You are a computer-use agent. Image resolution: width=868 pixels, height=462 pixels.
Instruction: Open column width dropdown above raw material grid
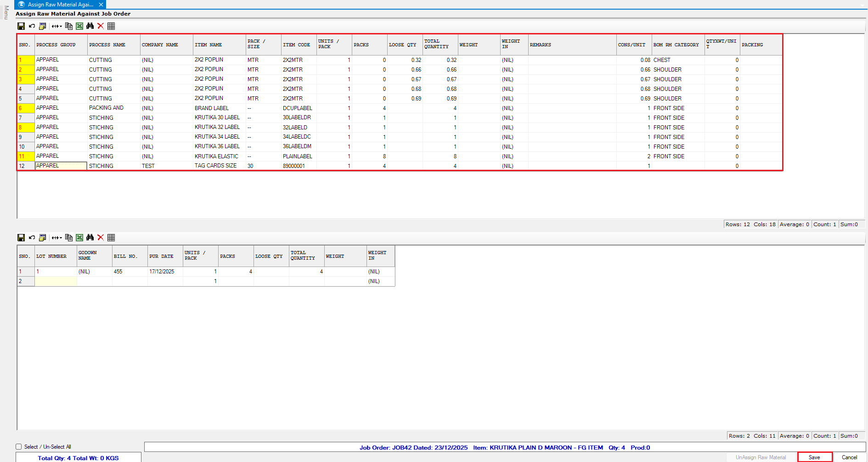coord(56,26)
